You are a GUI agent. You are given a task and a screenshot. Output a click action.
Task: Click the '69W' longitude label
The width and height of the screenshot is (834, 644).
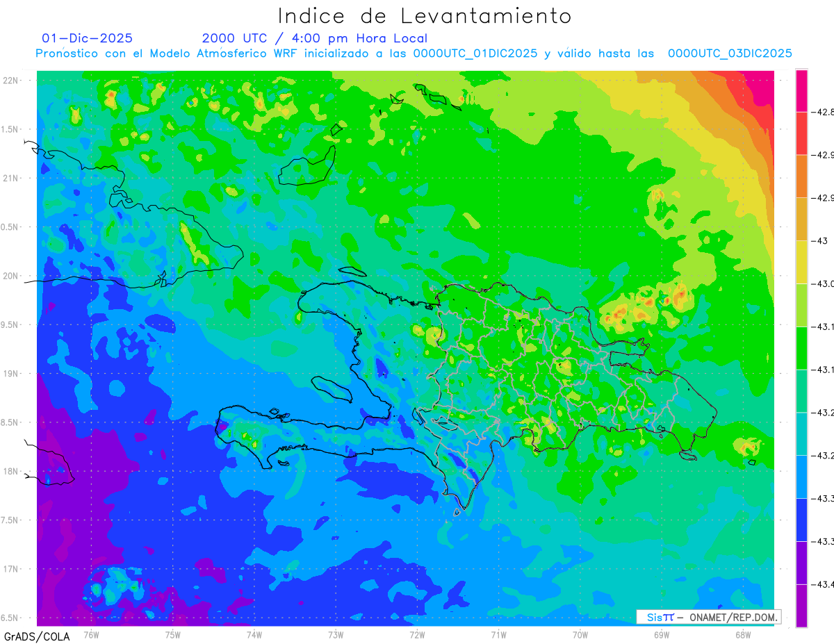(661, 634)
